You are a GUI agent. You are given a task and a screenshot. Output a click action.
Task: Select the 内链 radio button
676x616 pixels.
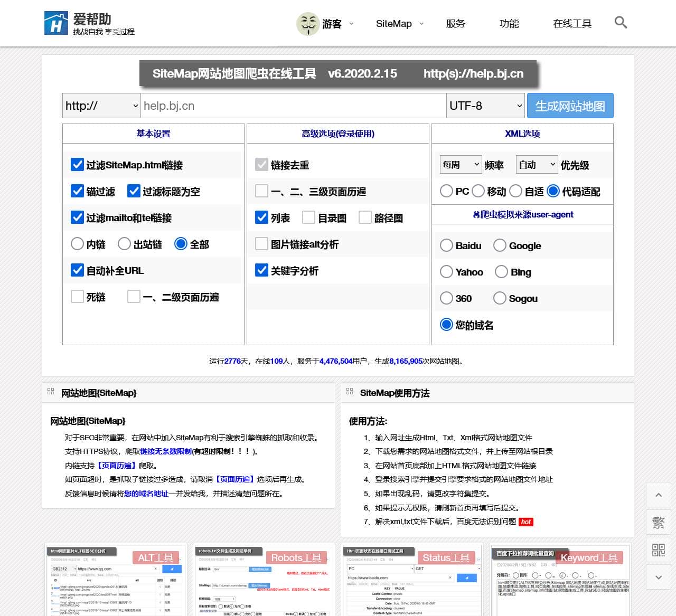pos(77,243)
